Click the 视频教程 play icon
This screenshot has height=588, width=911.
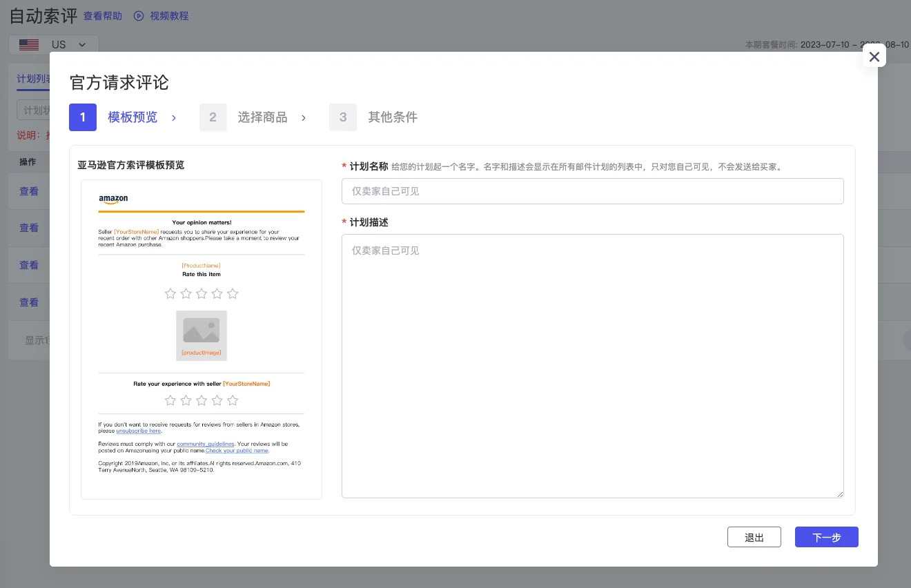[x=139, y=15]
